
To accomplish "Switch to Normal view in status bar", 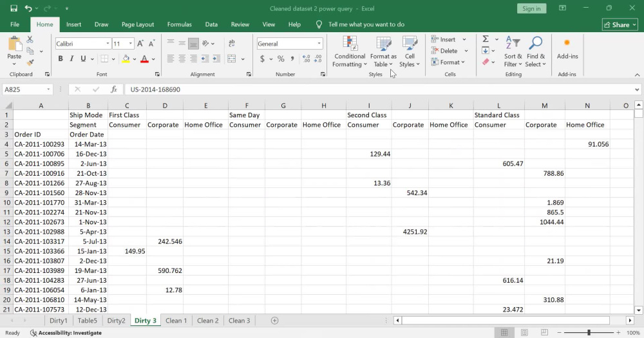I will click(x=504, y=333).
